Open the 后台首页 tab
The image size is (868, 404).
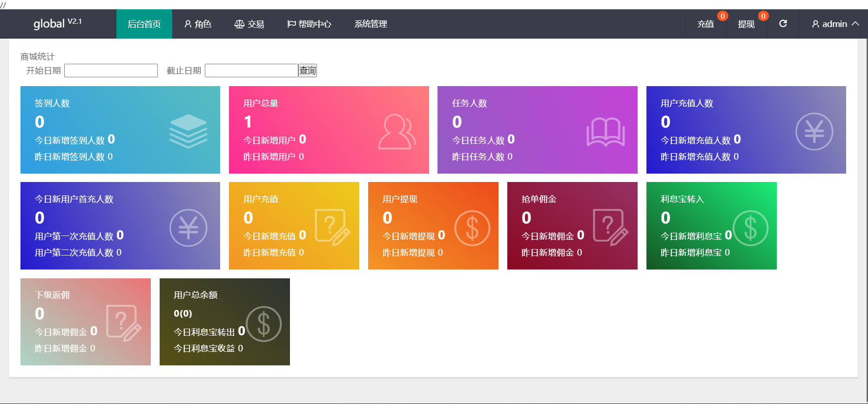[x=144, y=24]
